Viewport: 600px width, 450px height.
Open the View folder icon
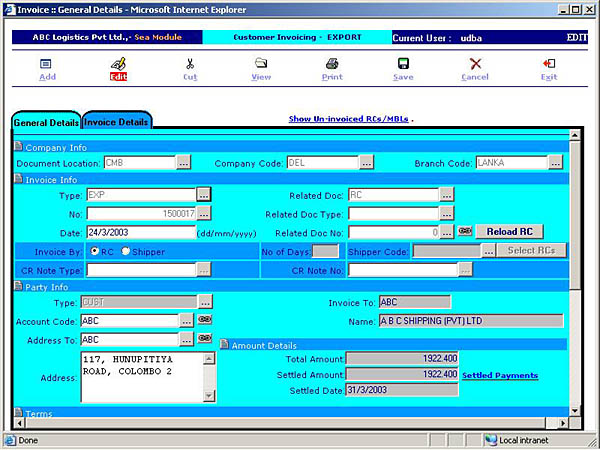click(x=261, y=63)
